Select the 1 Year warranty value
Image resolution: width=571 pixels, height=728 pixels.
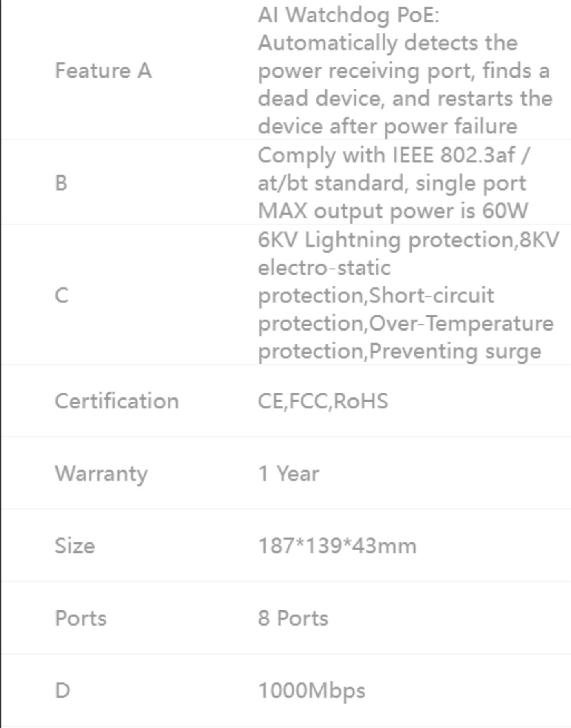click(289, 473)
